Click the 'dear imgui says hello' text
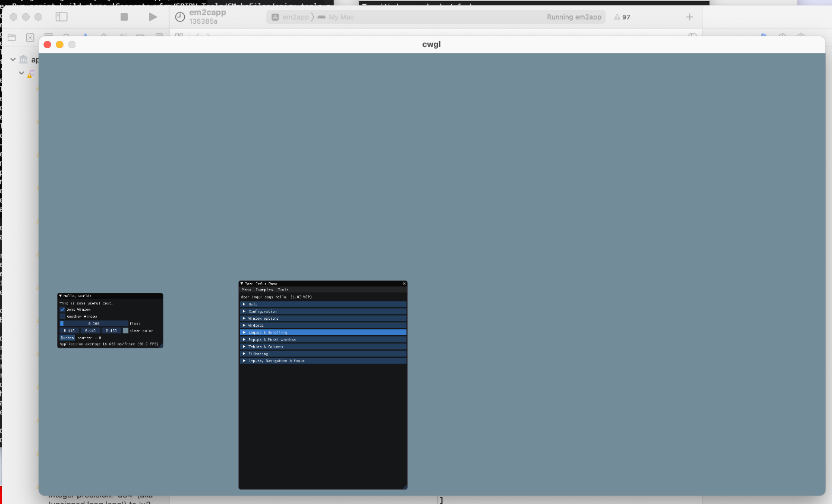Viewport: 832px width, 504px height. [x=276, y=297]
